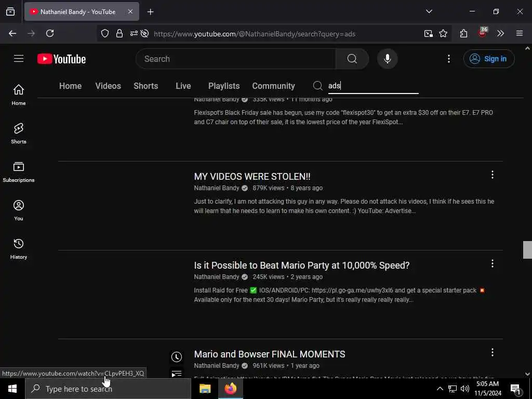Add FINAL MOMENTS to Watch later clock
Viewport: 532px width, 399px height.
coord(177,357)
